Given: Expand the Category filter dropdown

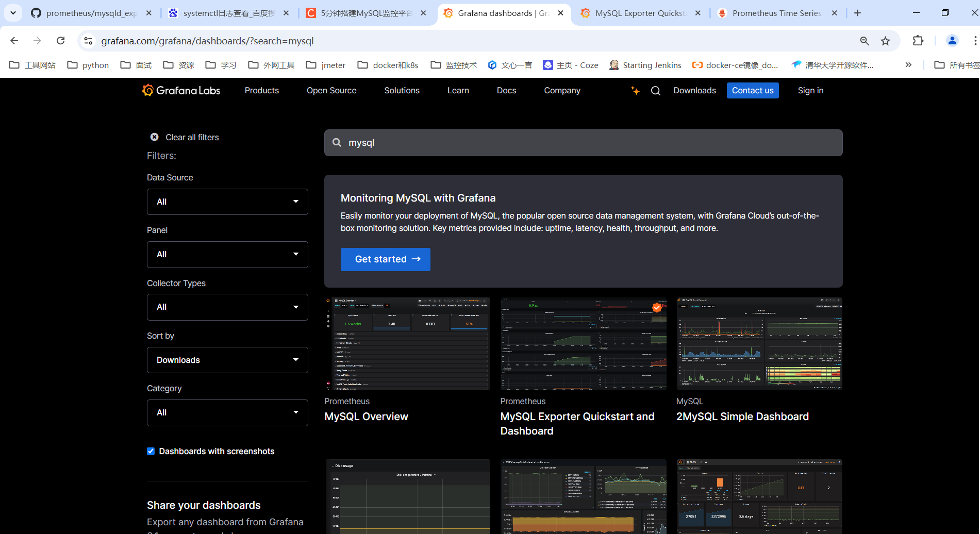Looking at the screenshot, I should [227, 413].
